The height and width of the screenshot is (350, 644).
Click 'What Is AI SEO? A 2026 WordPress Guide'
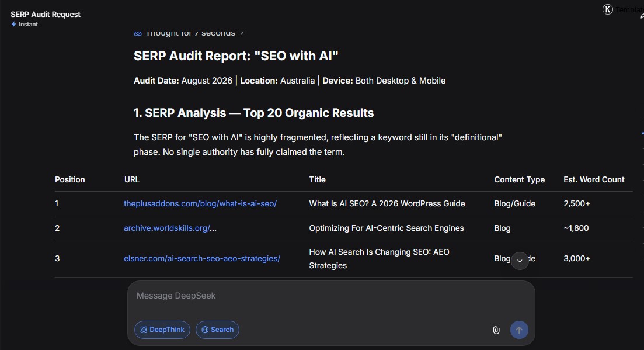pyautogui.click(x=387, y=203)
